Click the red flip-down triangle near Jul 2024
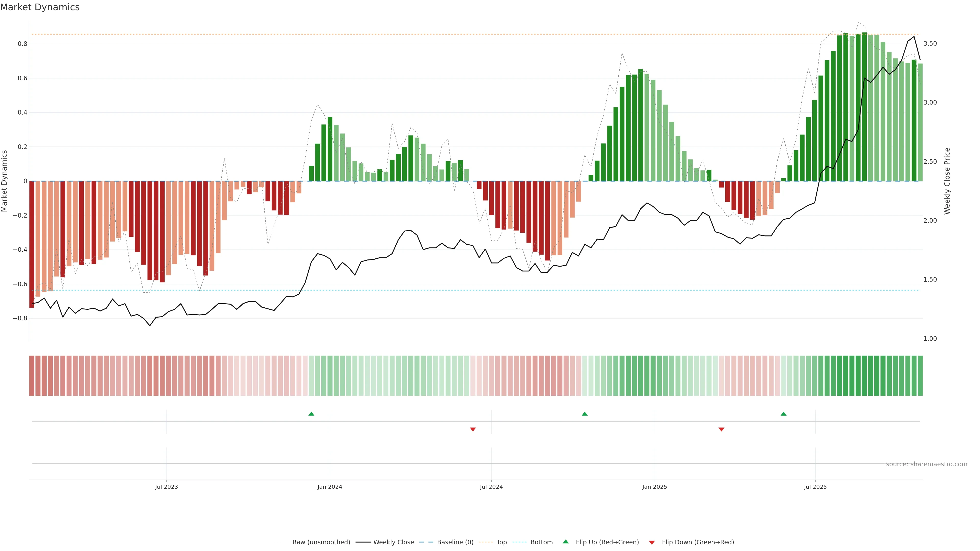This screenshot has height=551, width=980. coord(473,429)
